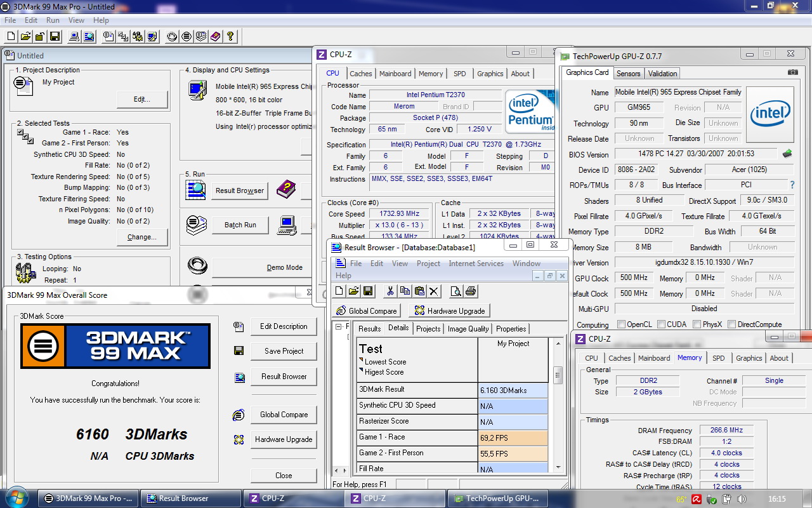812x508 pixels.
Task: Click the '69,2 FPS' Game 1 cell
Action: 513,438
